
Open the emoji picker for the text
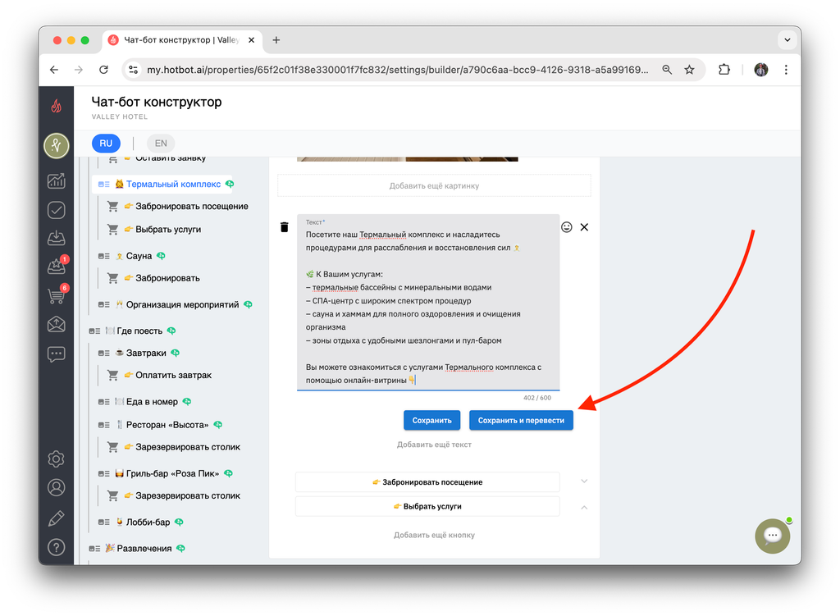tap(566, 227)
